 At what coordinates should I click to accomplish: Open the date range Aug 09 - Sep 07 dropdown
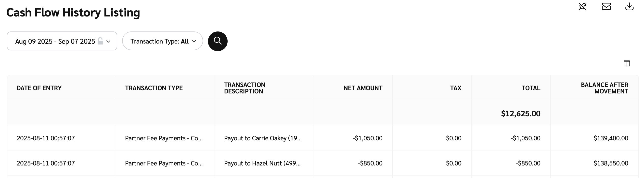55,41
